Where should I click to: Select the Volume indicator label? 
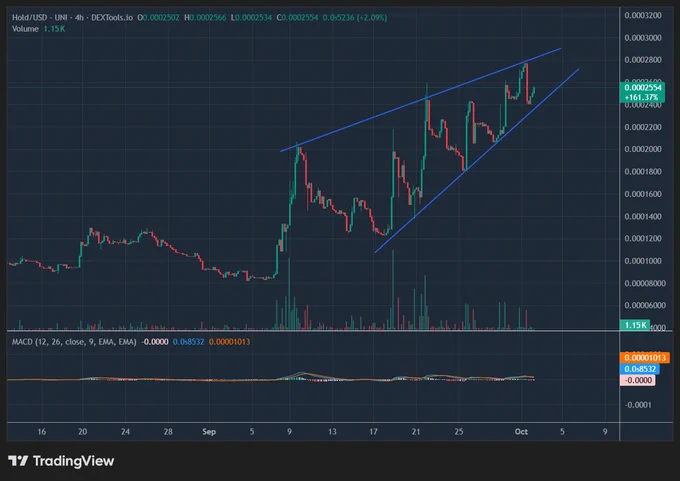pos(25,29)
